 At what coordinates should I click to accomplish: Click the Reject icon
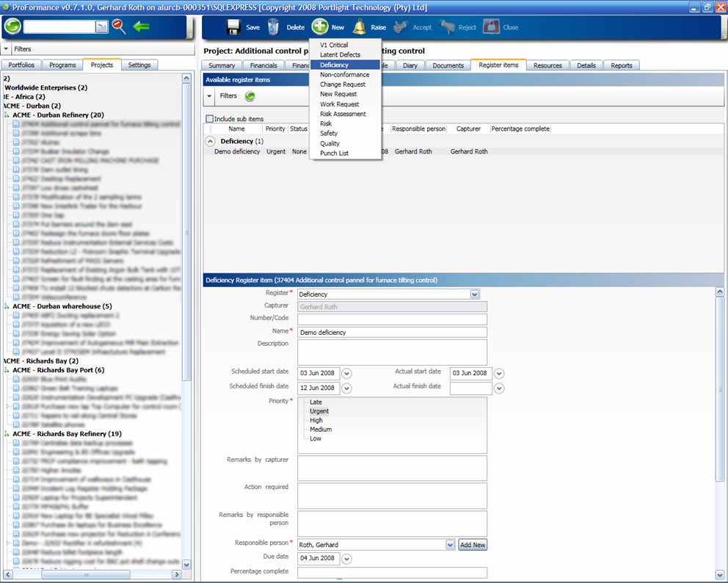click(448, 27)
